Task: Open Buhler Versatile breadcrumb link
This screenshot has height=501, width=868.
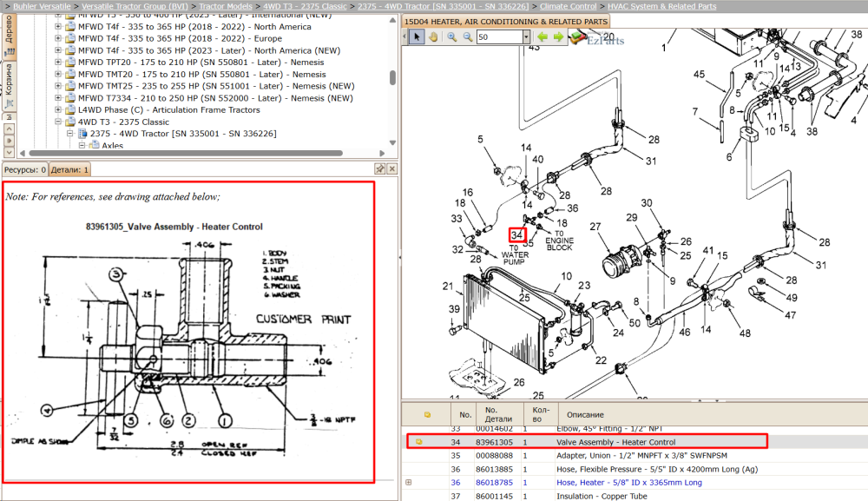Action: click(x=42, y=6)
